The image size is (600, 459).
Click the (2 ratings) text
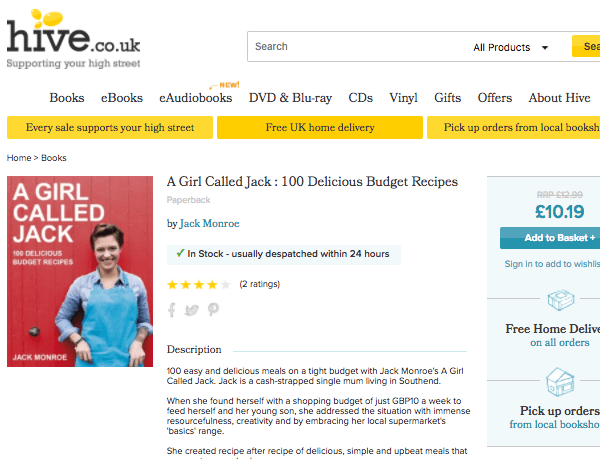(x=259, y=284)
